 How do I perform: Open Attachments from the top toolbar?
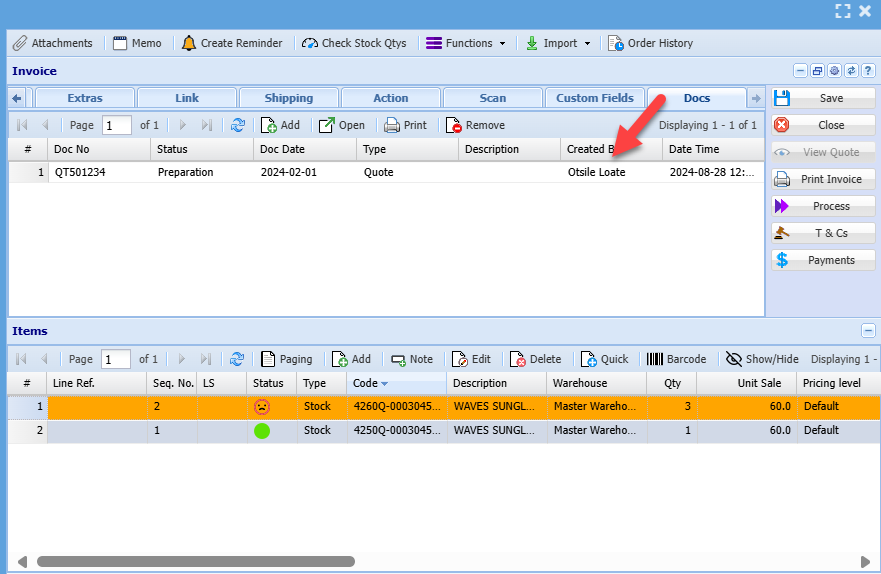click(x=53, y=43)
